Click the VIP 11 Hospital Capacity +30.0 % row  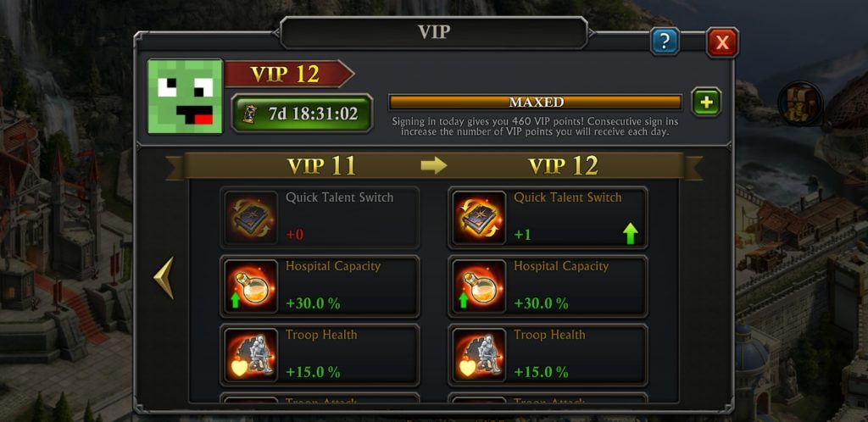pos(320,286)
